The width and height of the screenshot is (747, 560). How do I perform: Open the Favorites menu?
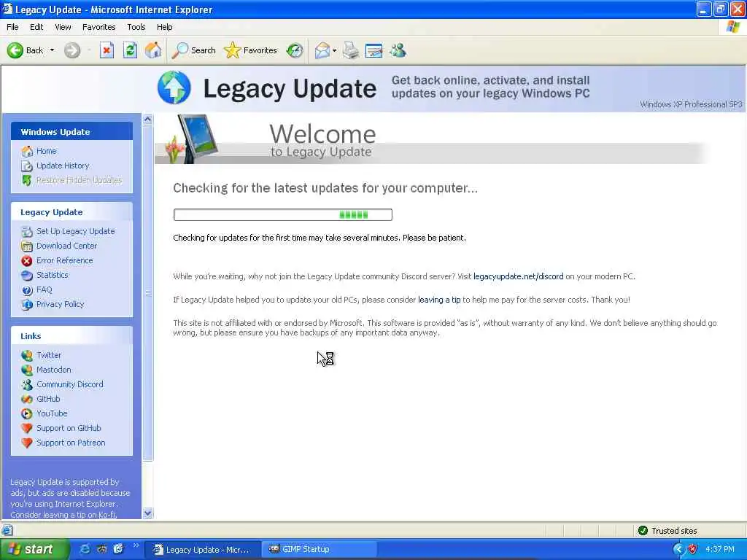point(98,27)
